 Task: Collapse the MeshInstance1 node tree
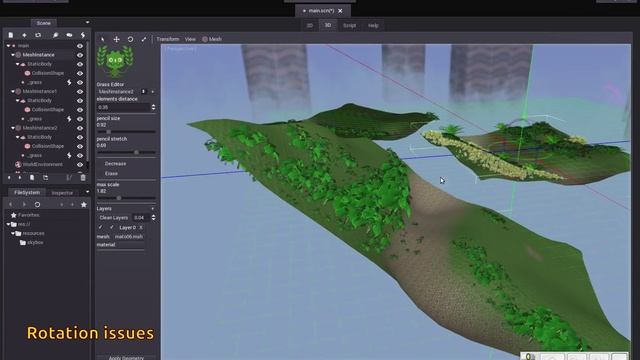coord(13,91)
